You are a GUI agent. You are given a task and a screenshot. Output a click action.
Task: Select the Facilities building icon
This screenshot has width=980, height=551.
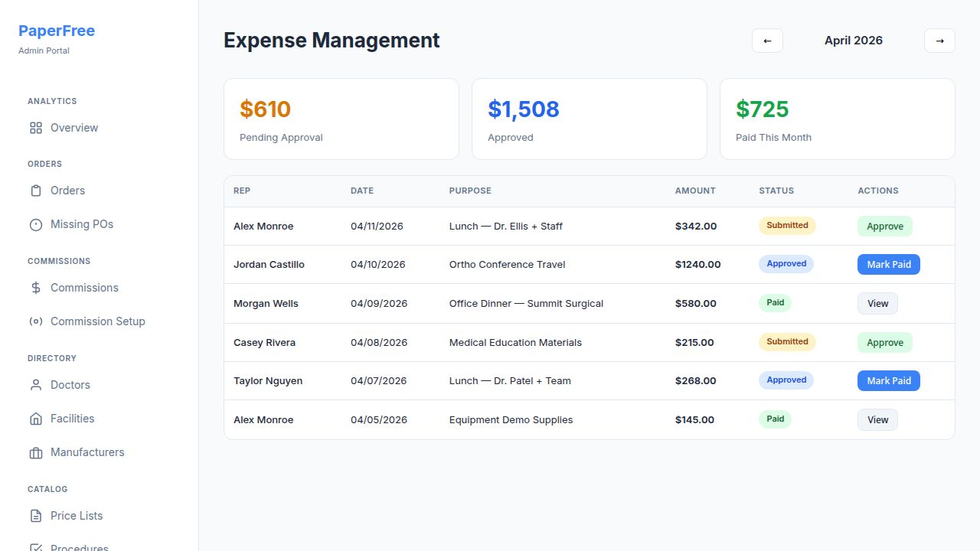click(x=36, y=419)
